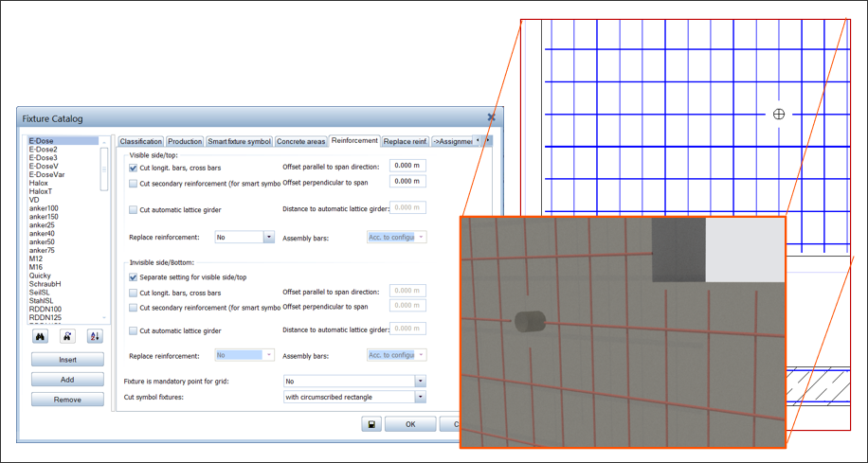Click the A-Z sort icon
The height and width of the screenshot is (463, 868).
(94, 336)
